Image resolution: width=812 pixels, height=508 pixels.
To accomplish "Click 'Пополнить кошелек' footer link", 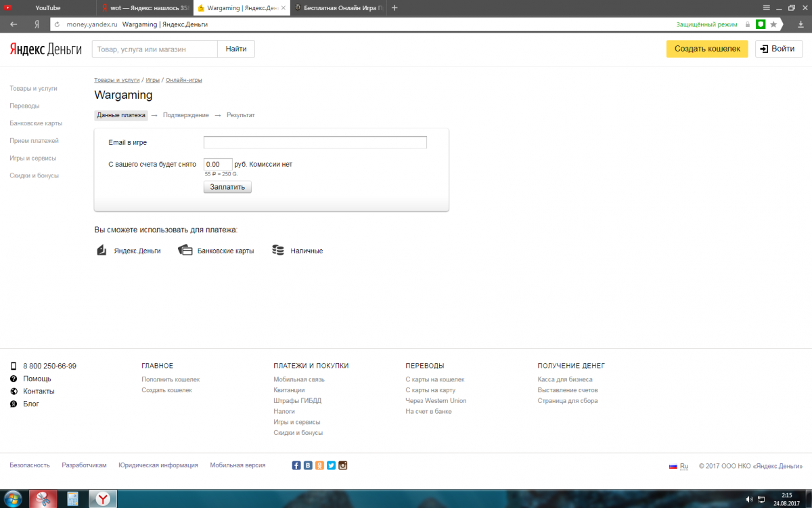I will tap(171, 379).
